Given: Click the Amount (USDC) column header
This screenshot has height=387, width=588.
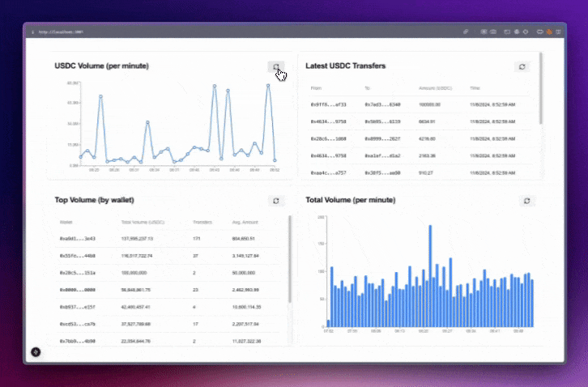Looking at the screenshot, I should click(436, 88).
